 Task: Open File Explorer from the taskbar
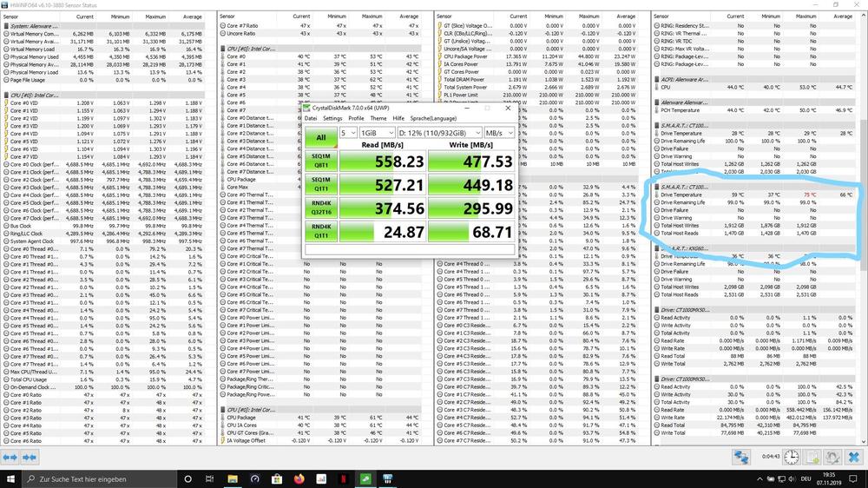233,478
